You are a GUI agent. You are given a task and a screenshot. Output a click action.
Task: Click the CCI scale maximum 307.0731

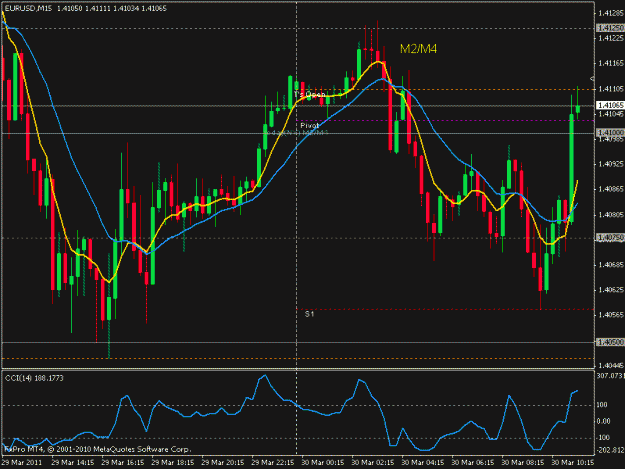coord(610,375)
